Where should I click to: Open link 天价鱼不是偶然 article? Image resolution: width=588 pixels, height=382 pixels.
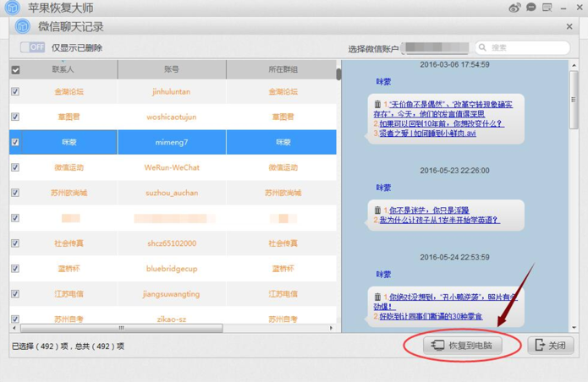click(443, 109)
